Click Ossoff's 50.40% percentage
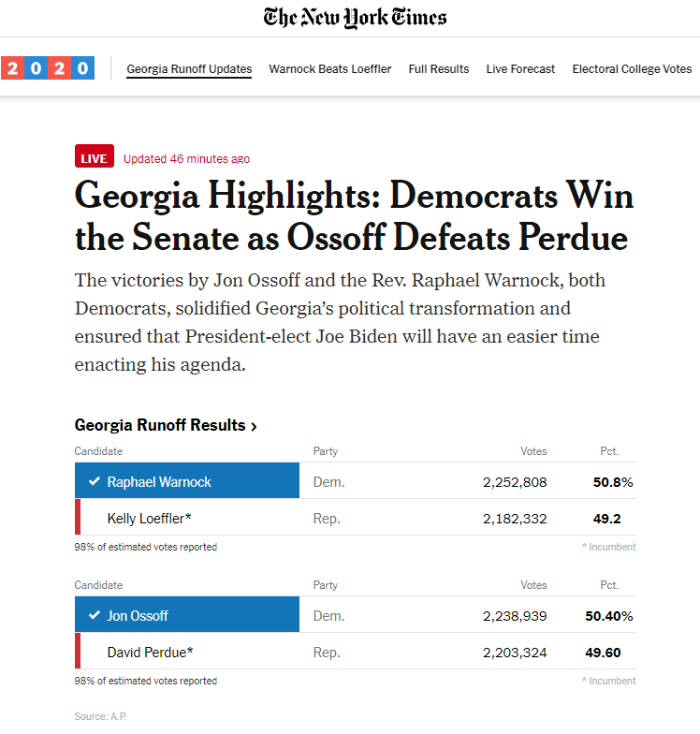The height and width of the screenshot is (734, 700). [611, 616]
